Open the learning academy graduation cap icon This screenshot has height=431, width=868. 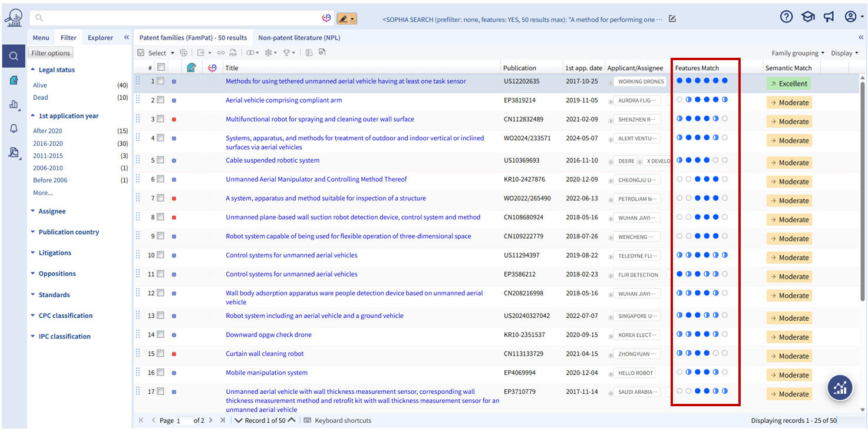808,17
